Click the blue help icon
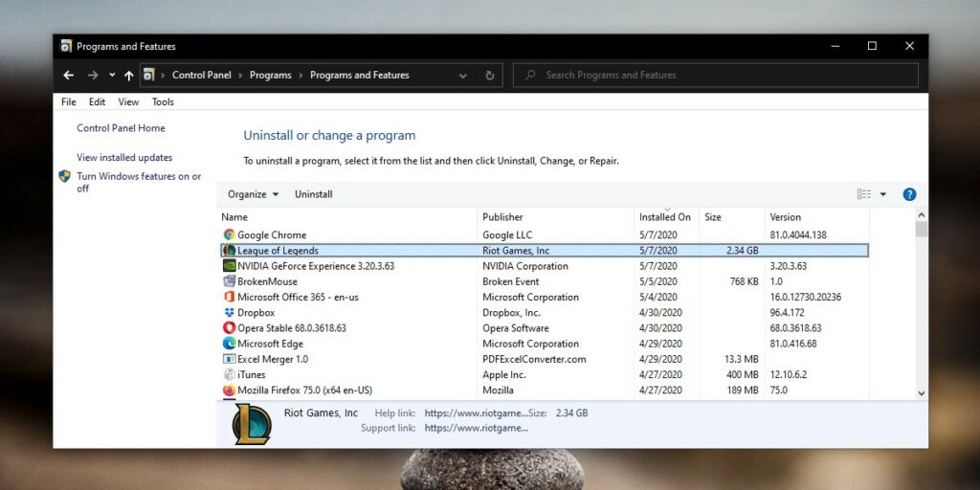The width and height of the screenshot is (980, 490). 909,194
